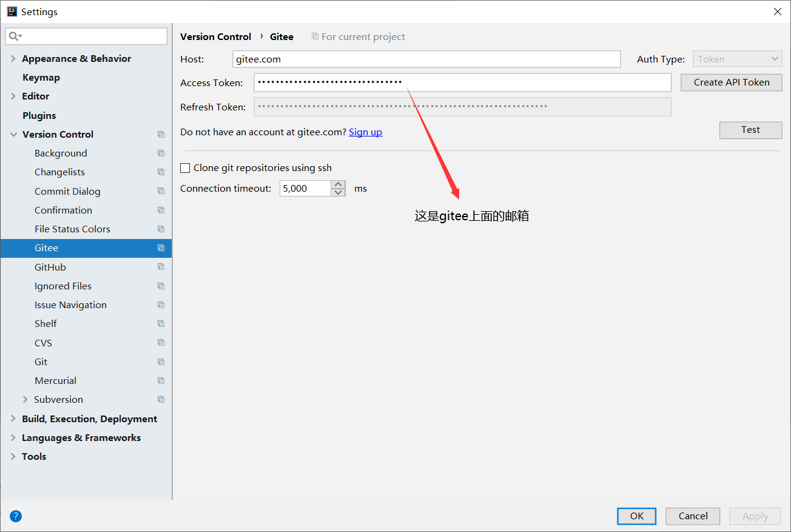Open Background settings under Version Control

pos(61,153)
